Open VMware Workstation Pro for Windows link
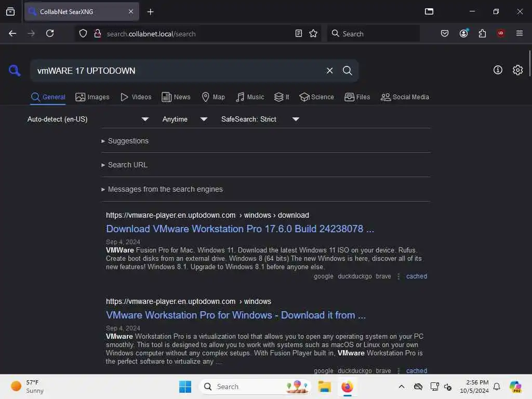Screen dimensions: 532x399 click(x=236, y=315)
